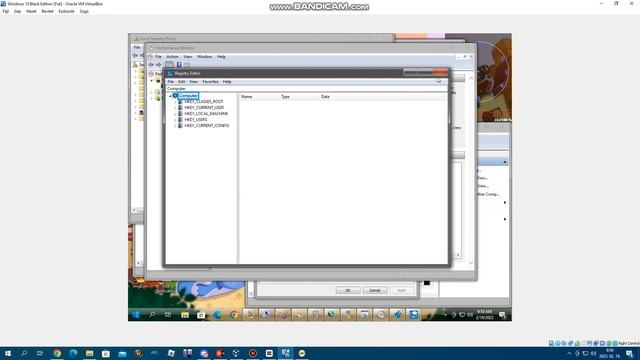
Task: Open host Chrome from taskbar
Action: [57, 353]
